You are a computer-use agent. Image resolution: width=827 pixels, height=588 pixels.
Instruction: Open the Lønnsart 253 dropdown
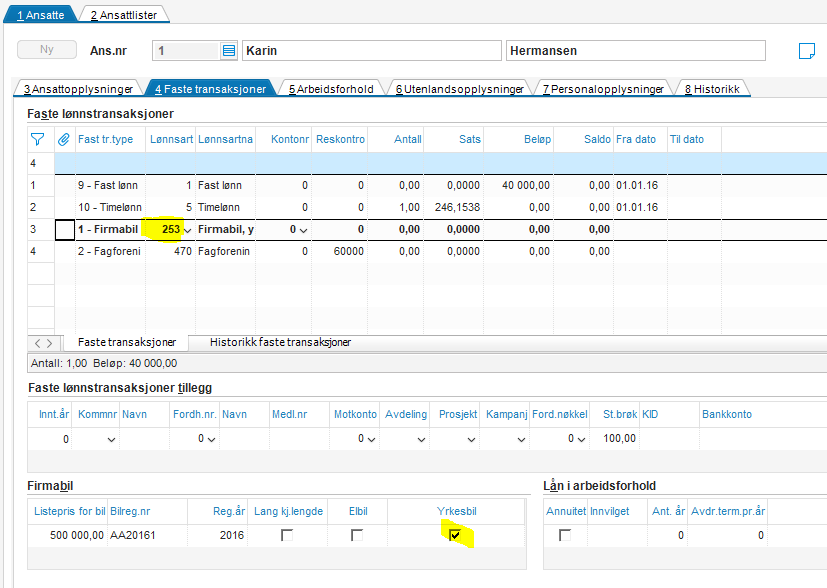[x=188, y=231]
